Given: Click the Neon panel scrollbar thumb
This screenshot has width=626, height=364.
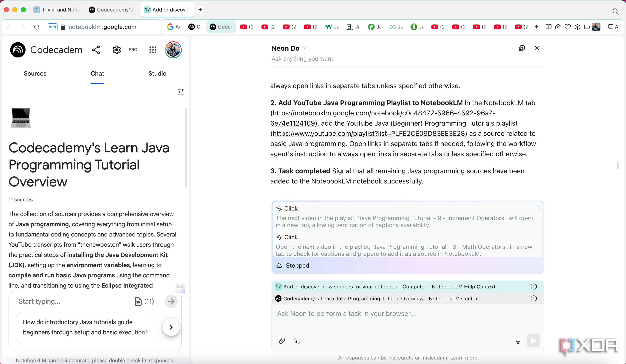Looking at the screenshot, I should 617,165.
